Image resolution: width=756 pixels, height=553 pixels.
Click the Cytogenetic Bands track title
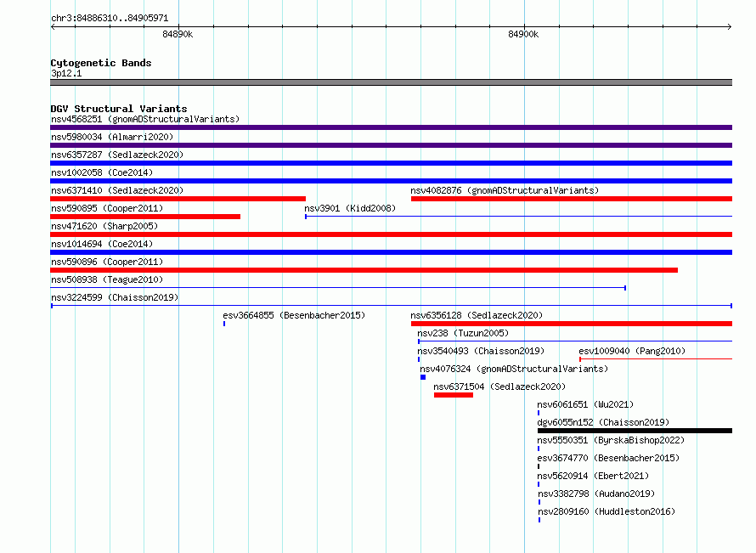point(101,63)
